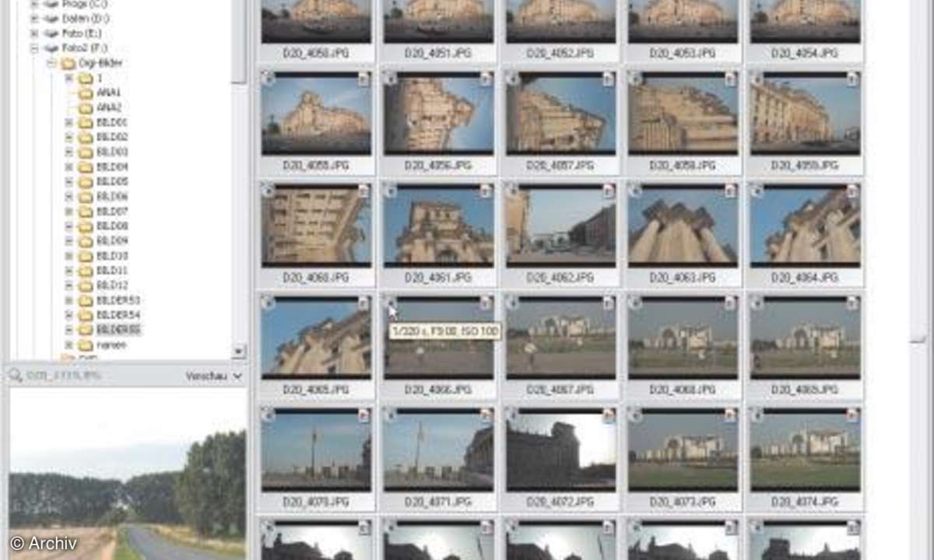Viewport: 934px width, 560px height.
Task: Click the file-type icon on D20_4062.JPG thumbnail
Action: pos(609,191)
